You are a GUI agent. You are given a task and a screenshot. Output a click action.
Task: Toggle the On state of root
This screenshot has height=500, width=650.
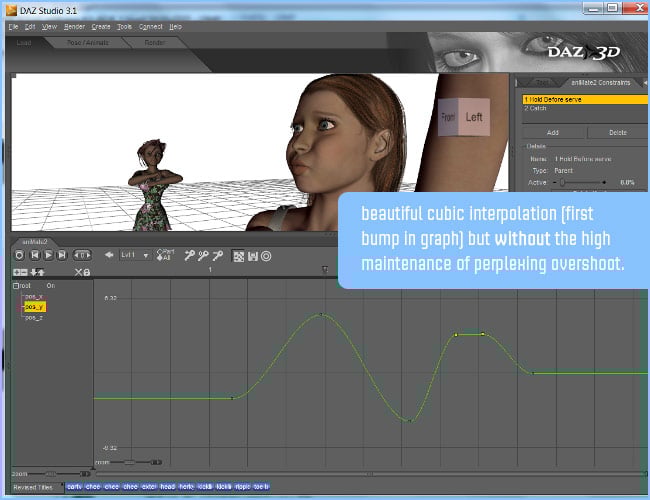[x=51, y=286]
